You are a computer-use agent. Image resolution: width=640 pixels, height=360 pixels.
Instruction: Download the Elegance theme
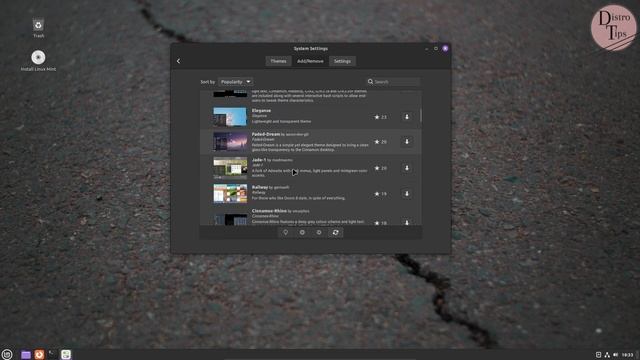[x=407, y=117]
